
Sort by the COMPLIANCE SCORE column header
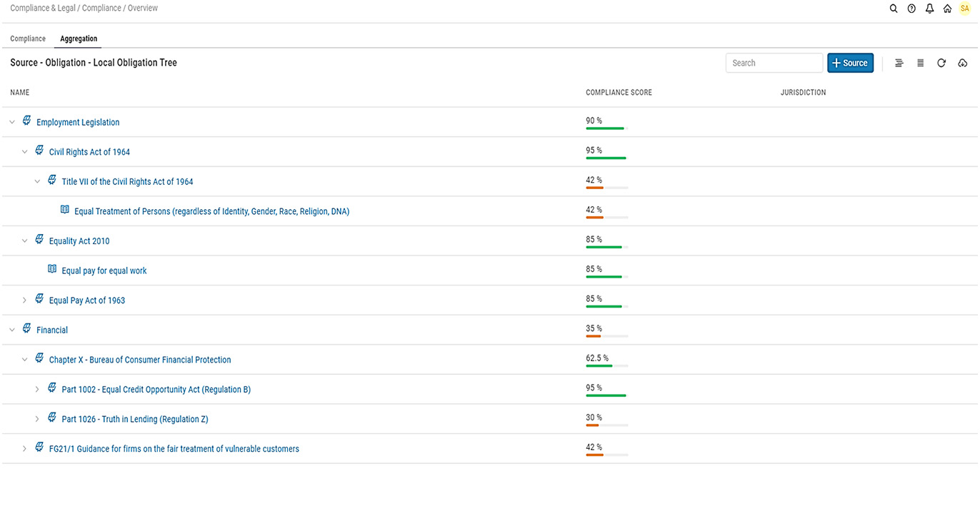(x=619, y=93)
